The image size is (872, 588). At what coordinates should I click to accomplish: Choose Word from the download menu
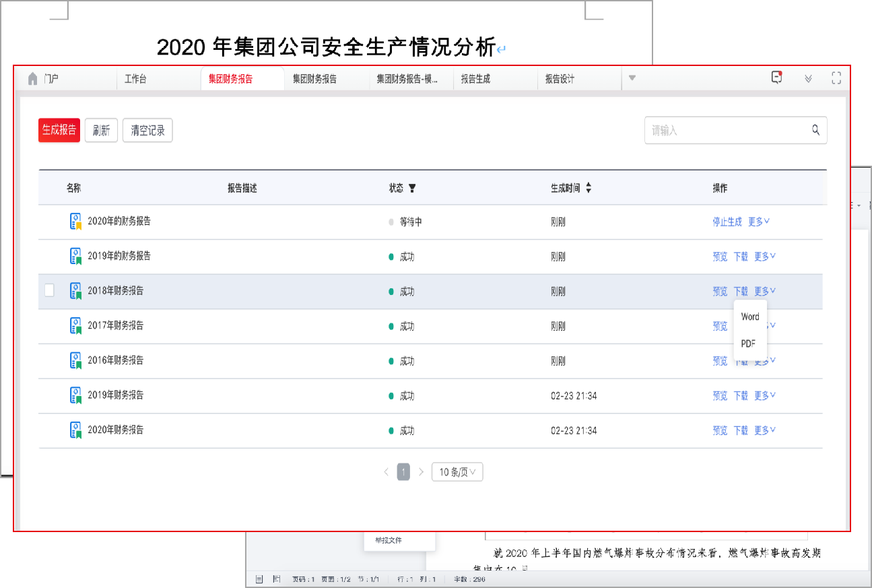click(x=750, y=317)
